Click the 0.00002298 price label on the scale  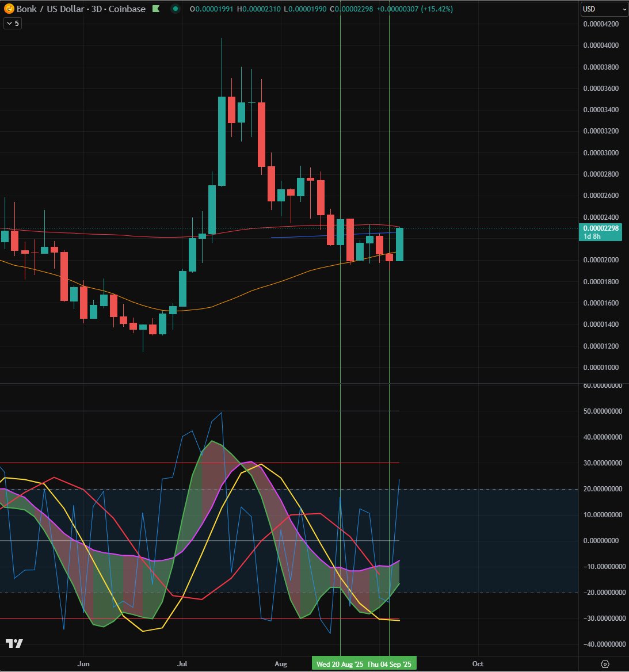[600, 229]
